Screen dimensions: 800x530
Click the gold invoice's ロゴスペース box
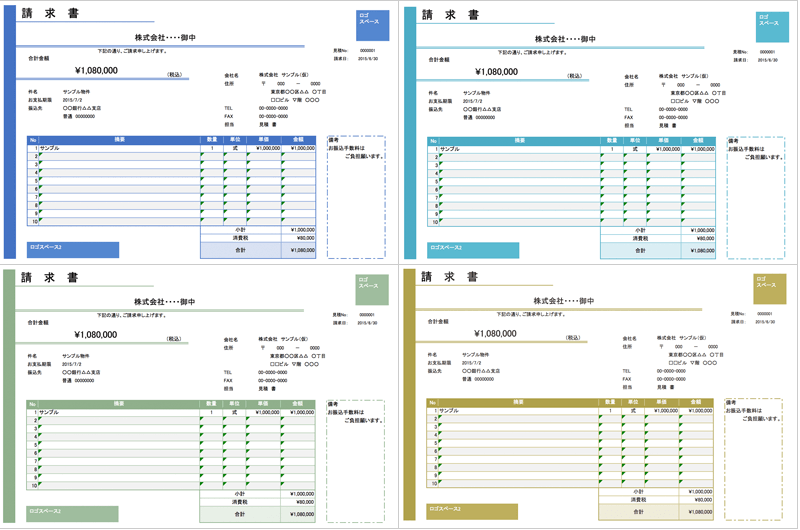coord(770,289)
